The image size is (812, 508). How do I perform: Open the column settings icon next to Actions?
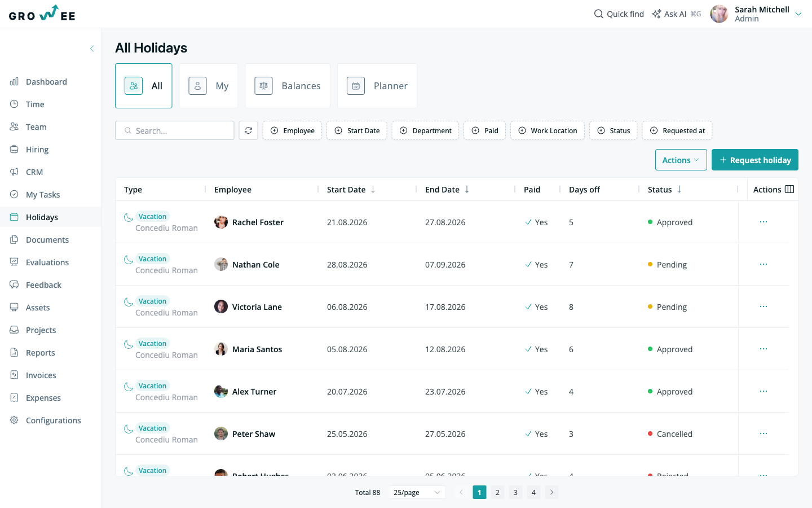789,190
